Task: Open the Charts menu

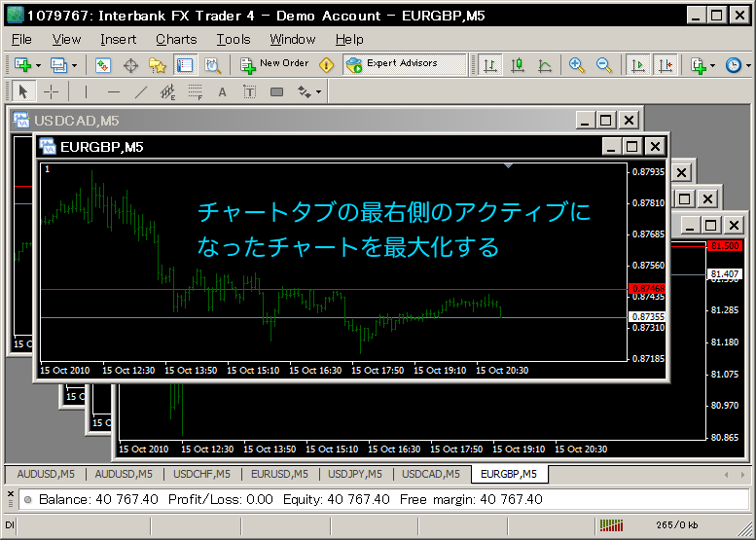Action: point(176,40)
